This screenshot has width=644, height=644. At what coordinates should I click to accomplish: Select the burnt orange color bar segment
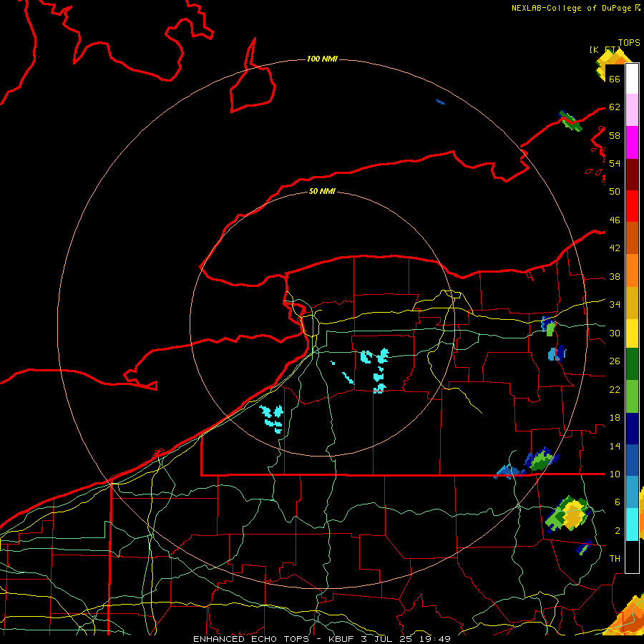click(632, 238)
